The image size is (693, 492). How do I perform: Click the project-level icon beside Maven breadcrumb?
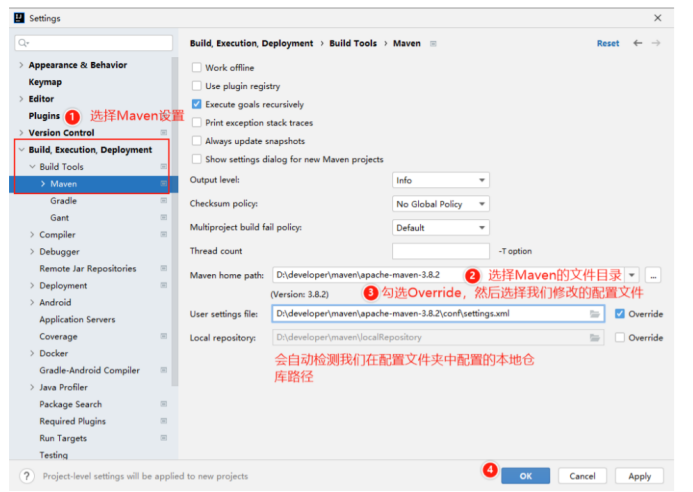click(x=433, y=43)
